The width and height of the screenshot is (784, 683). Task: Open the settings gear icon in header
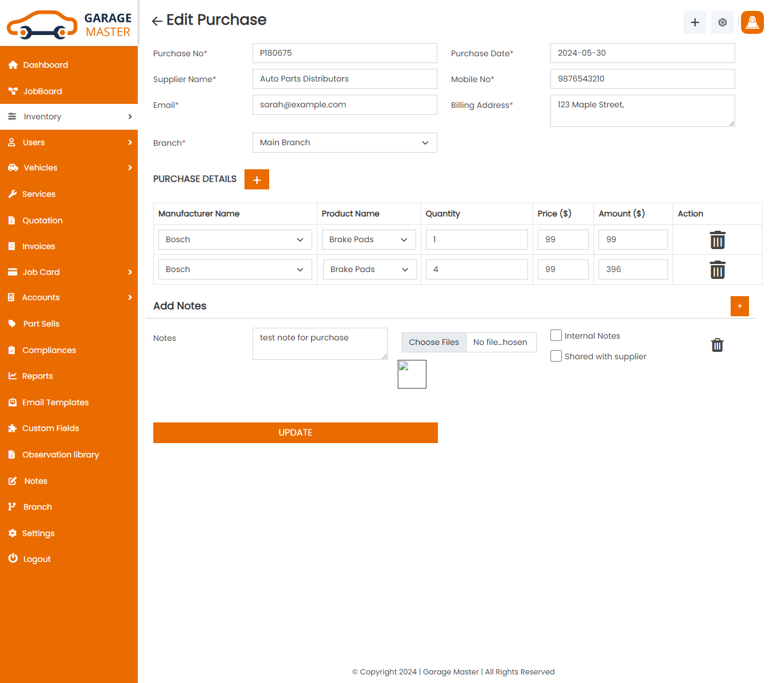point(722,22)
